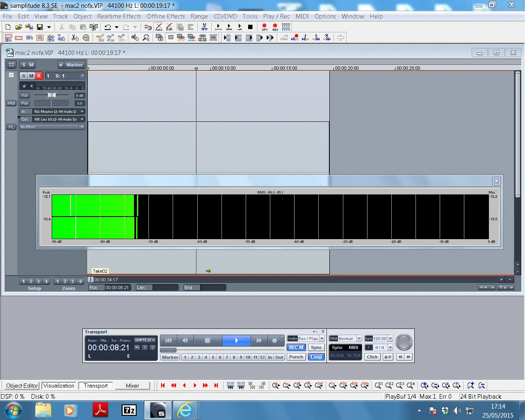
Task: Toggle record arm R on track 1
Action: pyautogui.click(x=39, y=76)
